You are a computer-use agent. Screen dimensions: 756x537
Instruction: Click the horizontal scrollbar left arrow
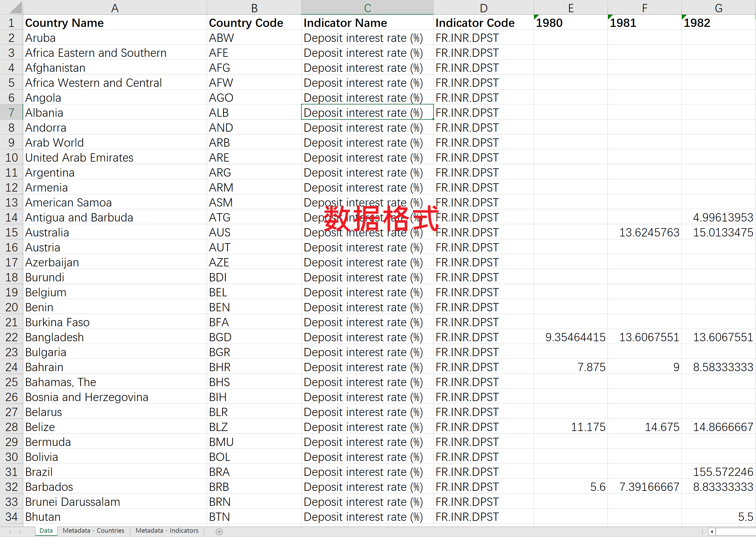pos(712,532)
